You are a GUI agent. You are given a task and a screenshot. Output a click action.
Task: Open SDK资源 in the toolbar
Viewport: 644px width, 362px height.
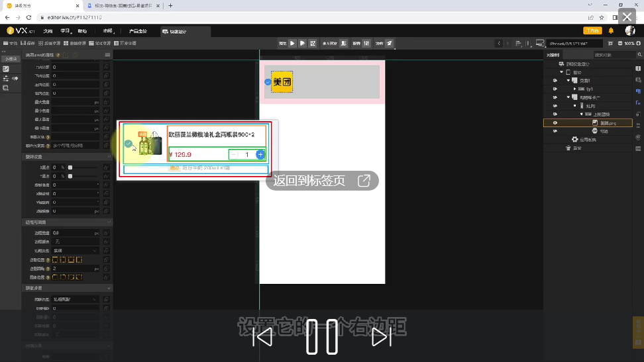[100, 43]
